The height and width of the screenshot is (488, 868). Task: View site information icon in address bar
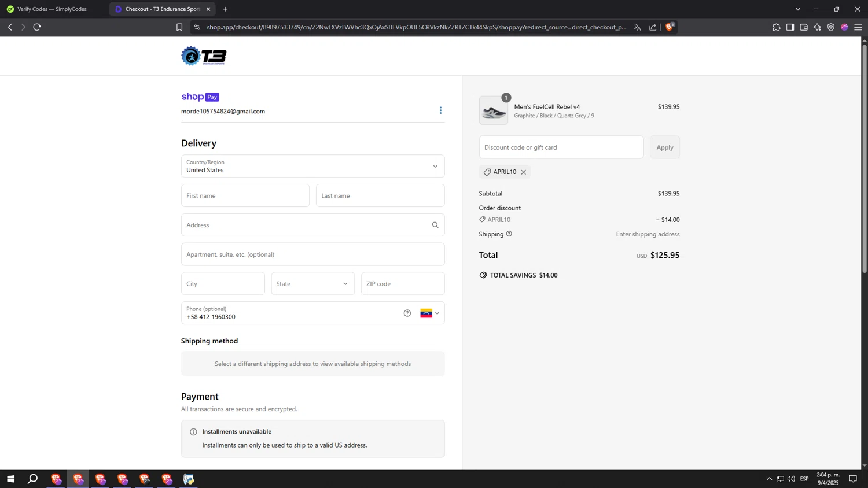[197, 27]
